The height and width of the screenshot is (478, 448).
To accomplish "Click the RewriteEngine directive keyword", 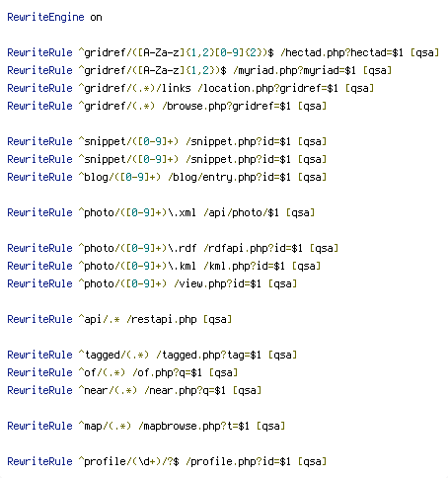I will tap(45, 17).
